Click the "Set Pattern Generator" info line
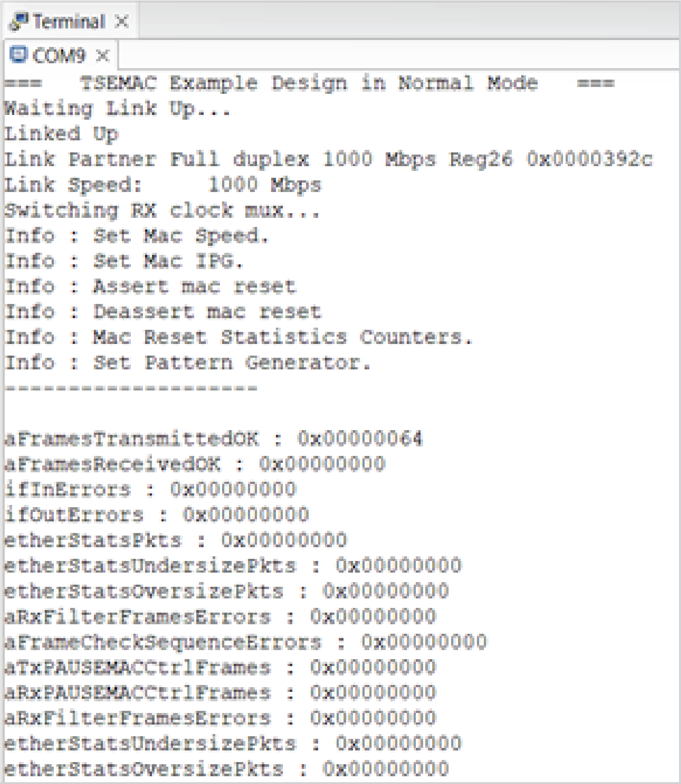Image resolution: width=681 pixels, height=784 pixels. pyautogui.click(x=188, y=363)
